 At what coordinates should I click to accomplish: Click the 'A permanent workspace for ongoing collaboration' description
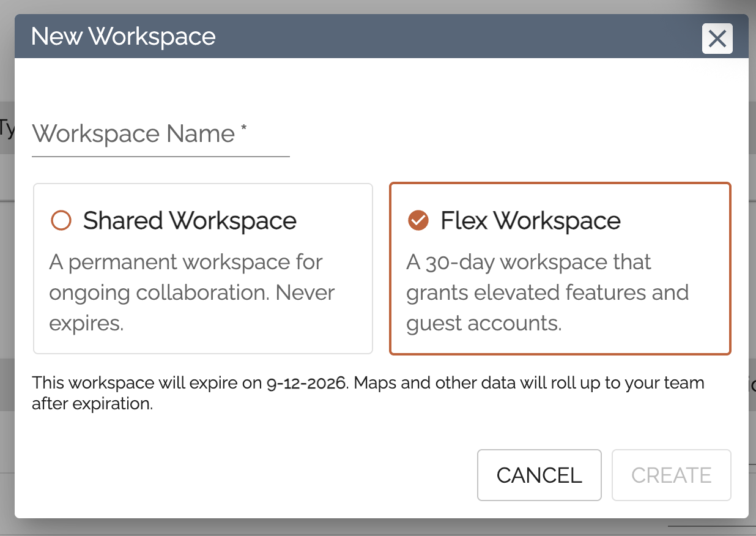(192, 292)
